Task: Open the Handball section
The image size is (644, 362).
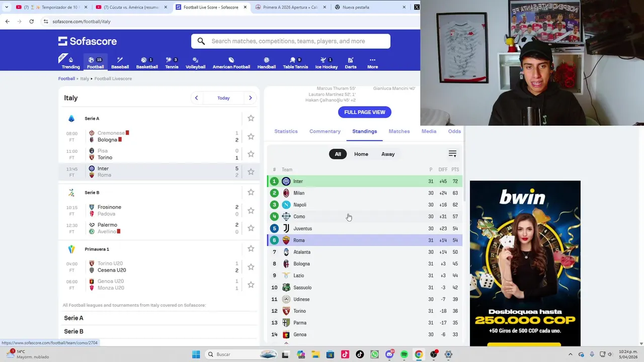Action: point(266,62)
